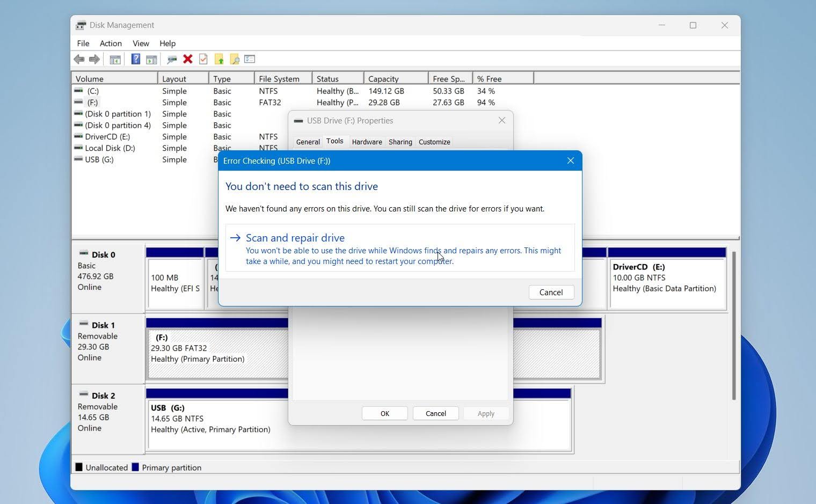Open the File menu
The width and height of the screenshot is (816, 504).
(x=83, y=43)
